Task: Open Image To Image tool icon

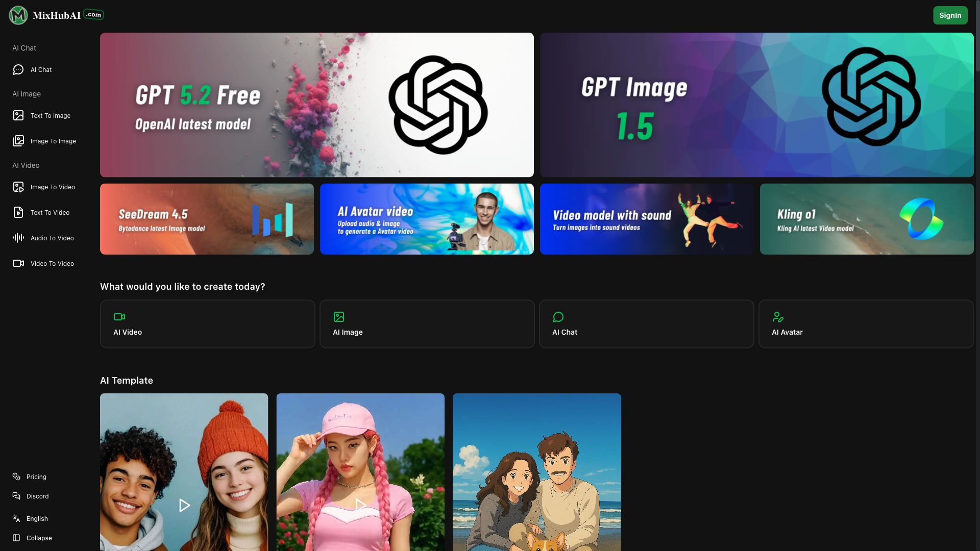Action: pos(18,141)
